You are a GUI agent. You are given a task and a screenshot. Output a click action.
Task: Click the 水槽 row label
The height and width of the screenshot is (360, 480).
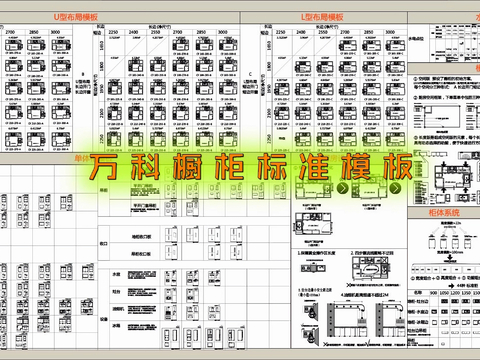116,274
